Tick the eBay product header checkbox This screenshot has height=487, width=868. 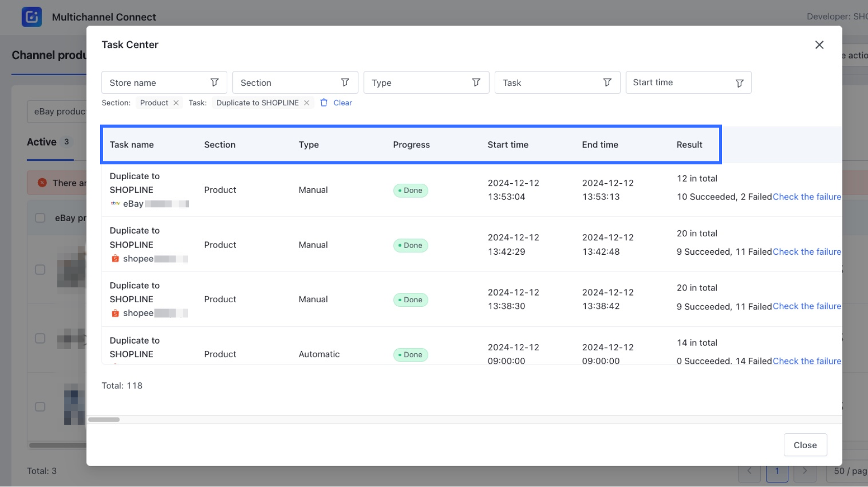click(x=40, y=218)
